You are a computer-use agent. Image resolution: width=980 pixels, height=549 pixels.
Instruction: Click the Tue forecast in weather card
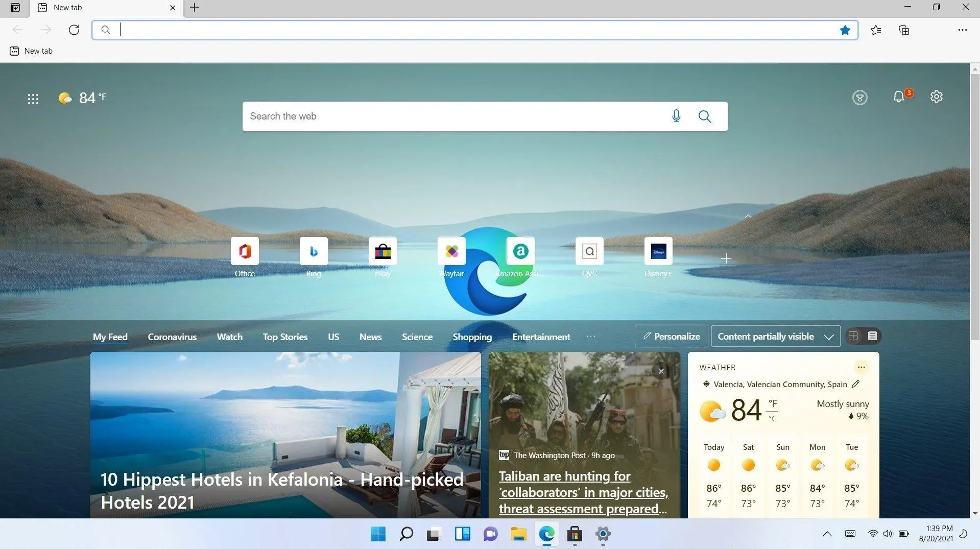(x=852, y=476)
